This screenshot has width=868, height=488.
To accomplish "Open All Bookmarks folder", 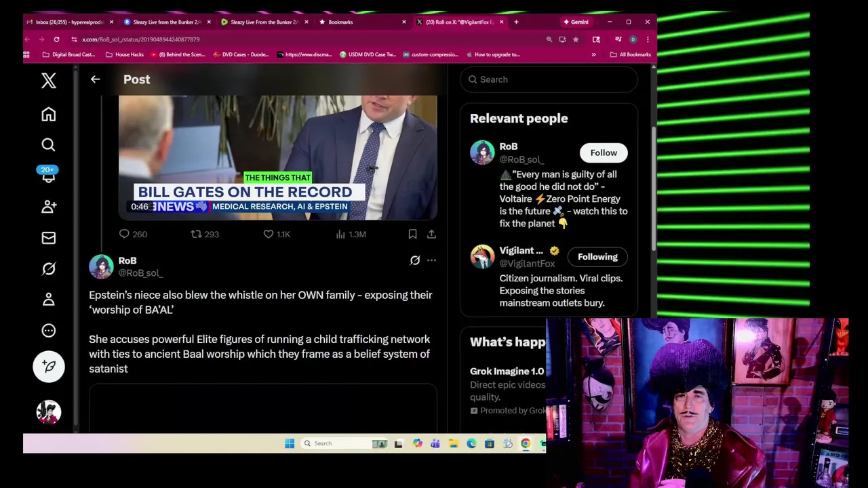I will point(631,54).
